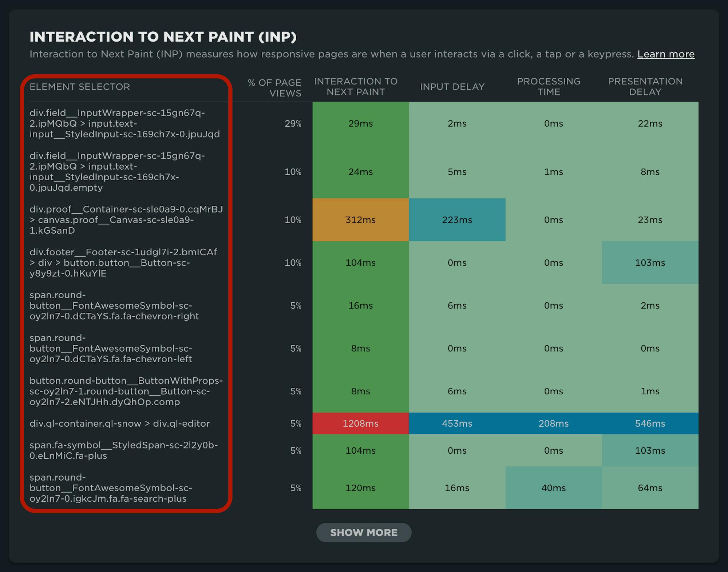Click the 546ms presentation delay cell
The height and width of the screenshot is (572, 728).
pos(650,423)
